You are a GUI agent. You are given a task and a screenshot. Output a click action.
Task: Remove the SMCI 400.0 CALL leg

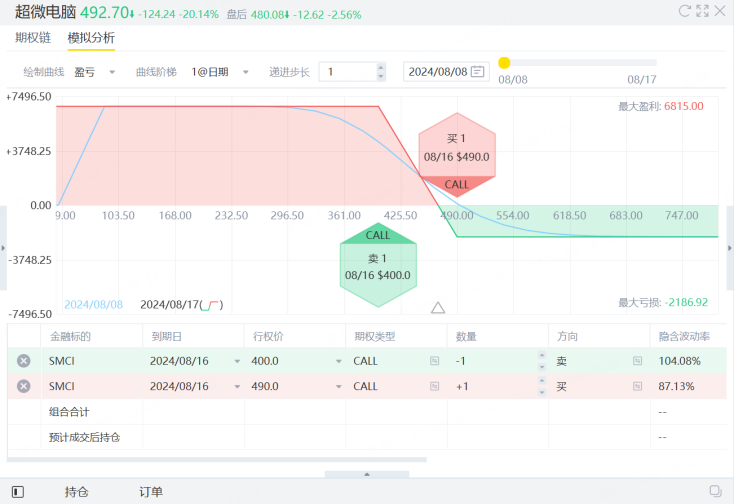pyautogui.click(x=23, y=361)
